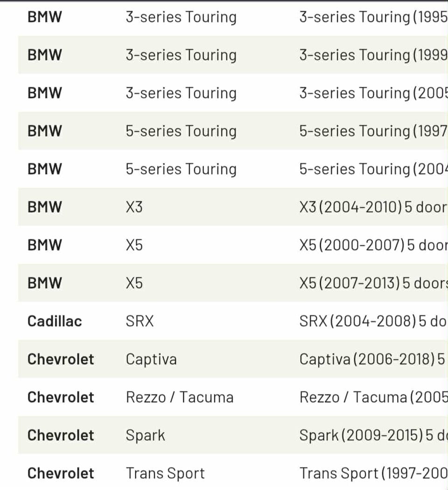Select the Rezzo / Tacuma model cell

click(180, 398)
